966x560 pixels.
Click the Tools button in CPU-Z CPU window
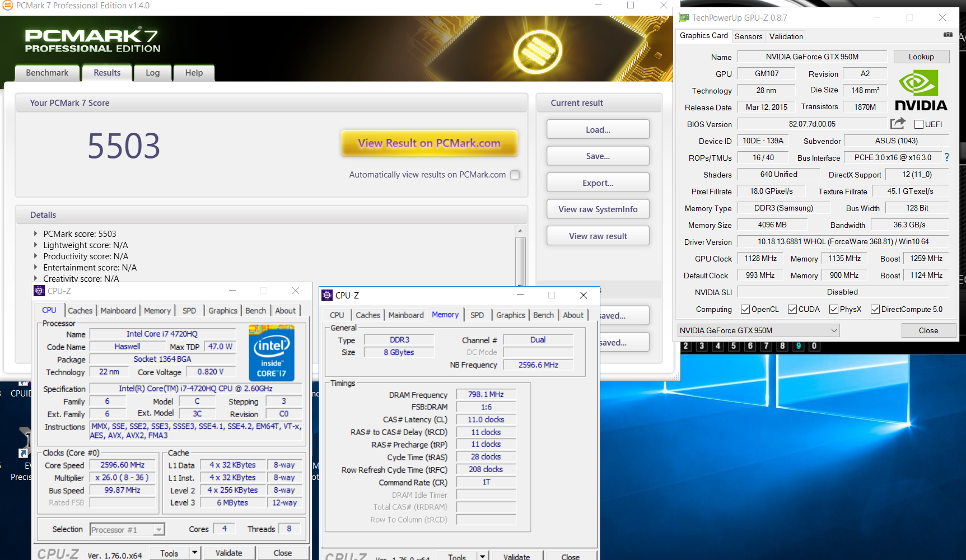click(169, 553)
